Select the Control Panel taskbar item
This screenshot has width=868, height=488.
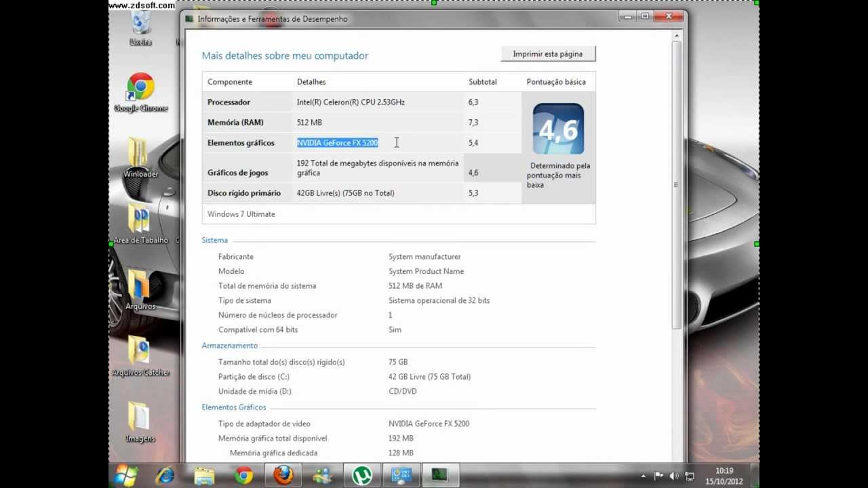tap(401, 475)
